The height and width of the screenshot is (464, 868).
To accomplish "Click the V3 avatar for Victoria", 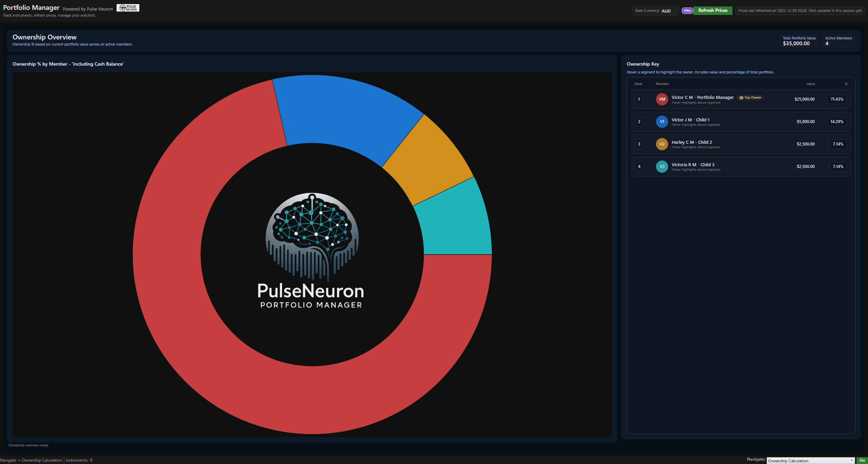I will tap(662, 167).
